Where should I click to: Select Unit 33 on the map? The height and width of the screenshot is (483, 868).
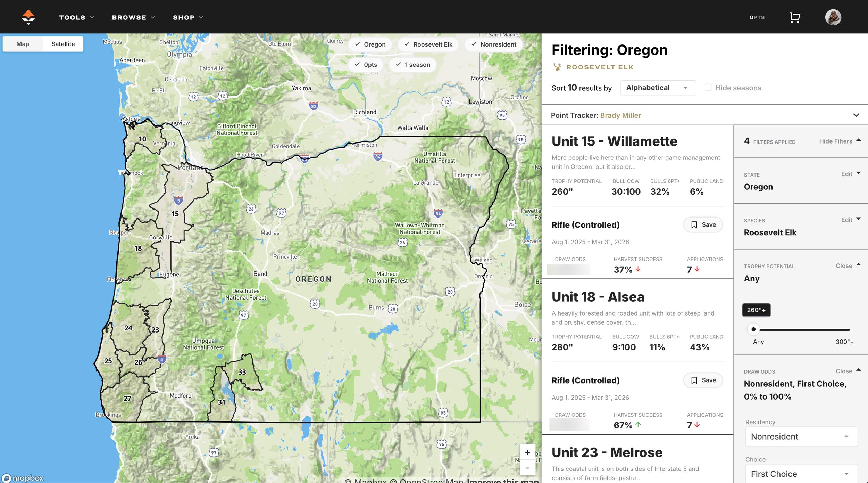(x=242, y=372)
